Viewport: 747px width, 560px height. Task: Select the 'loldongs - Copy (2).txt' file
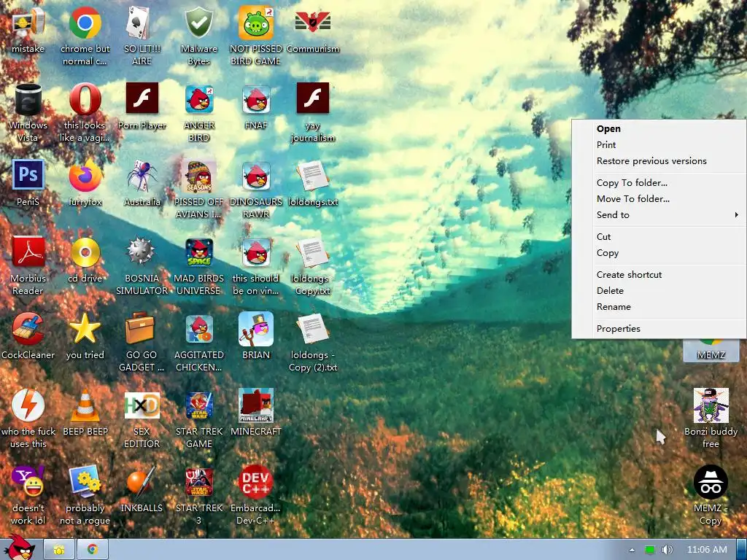(x=313, y=342)
